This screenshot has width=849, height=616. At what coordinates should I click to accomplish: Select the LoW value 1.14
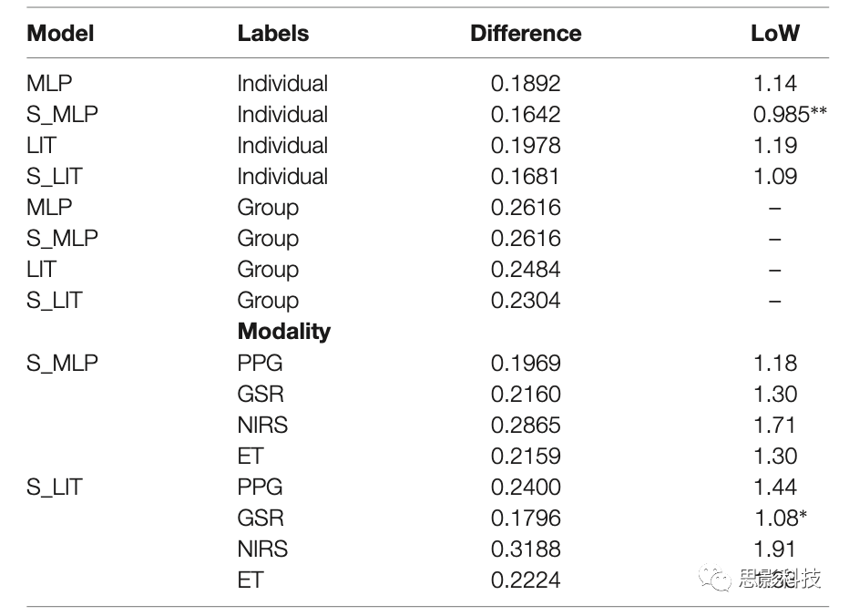[x=774, y=84]
